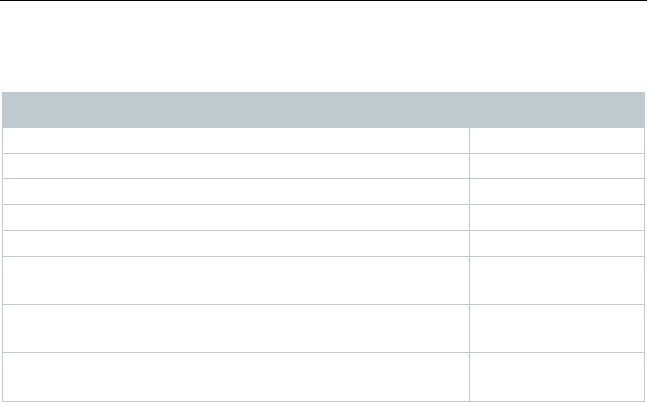Click last table row's left cell
Screen dimensions: 647x402
(x=236, y=376)
